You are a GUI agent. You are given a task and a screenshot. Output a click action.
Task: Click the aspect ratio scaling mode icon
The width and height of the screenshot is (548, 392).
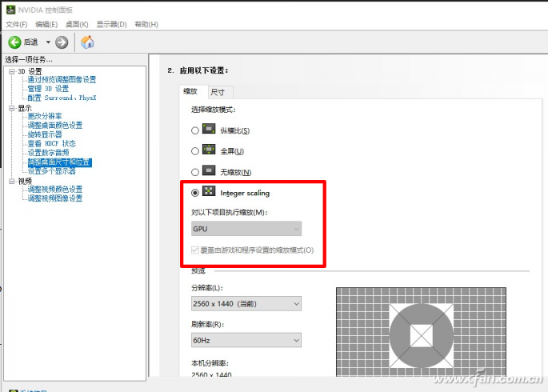click(209, 129)
